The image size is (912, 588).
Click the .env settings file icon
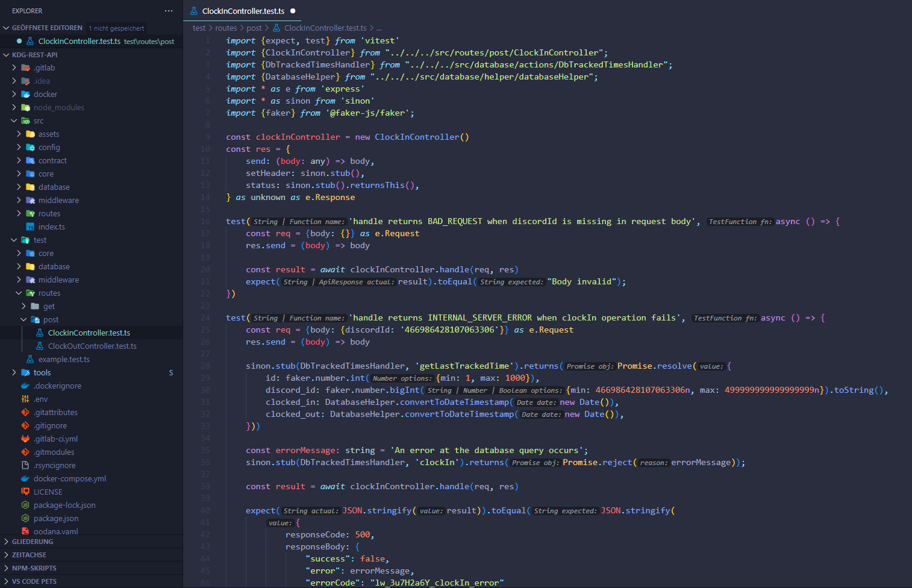[25, 399]
